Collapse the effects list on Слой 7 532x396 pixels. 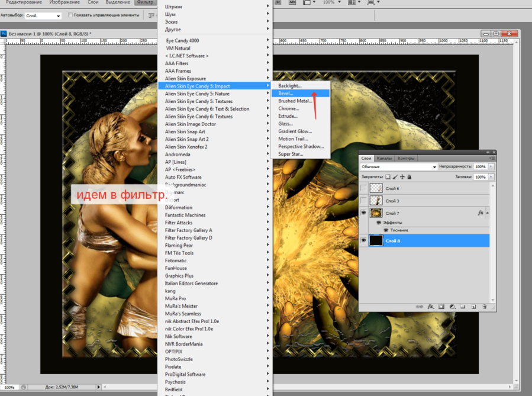click(x=487, y=213)
